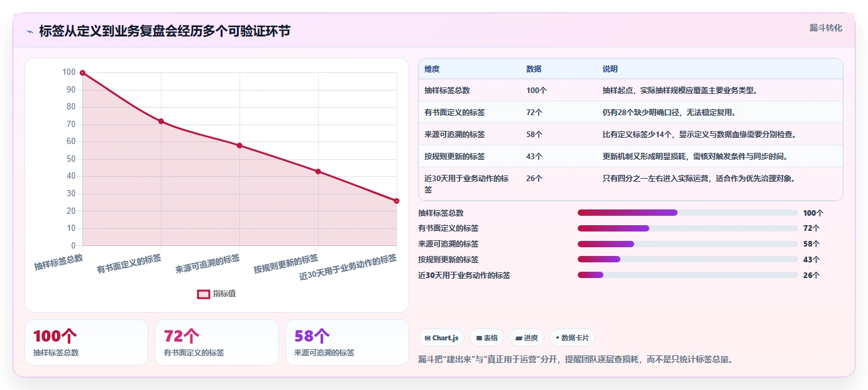This screenshot has height=390, width=868.
Task: Click the 58个 value in the table
Action: coord(534,135)
